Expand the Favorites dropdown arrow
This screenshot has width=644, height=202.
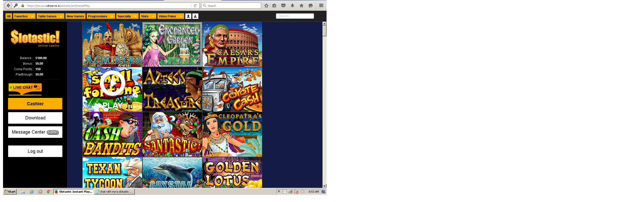click(32, 16)
